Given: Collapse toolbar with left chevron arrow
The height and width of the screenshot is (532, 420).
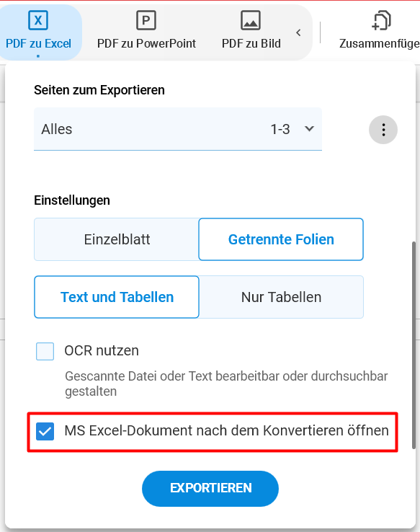Looking at the screenshot, I should pyautogui.click(x=298, y=32).
